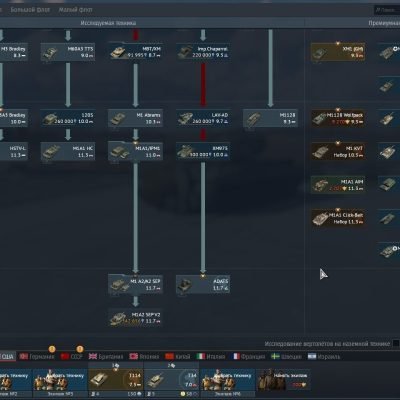Select the M1 Abrams vehicle card
The width and height of the screenshot is (400, 400).
pos(135,118)
